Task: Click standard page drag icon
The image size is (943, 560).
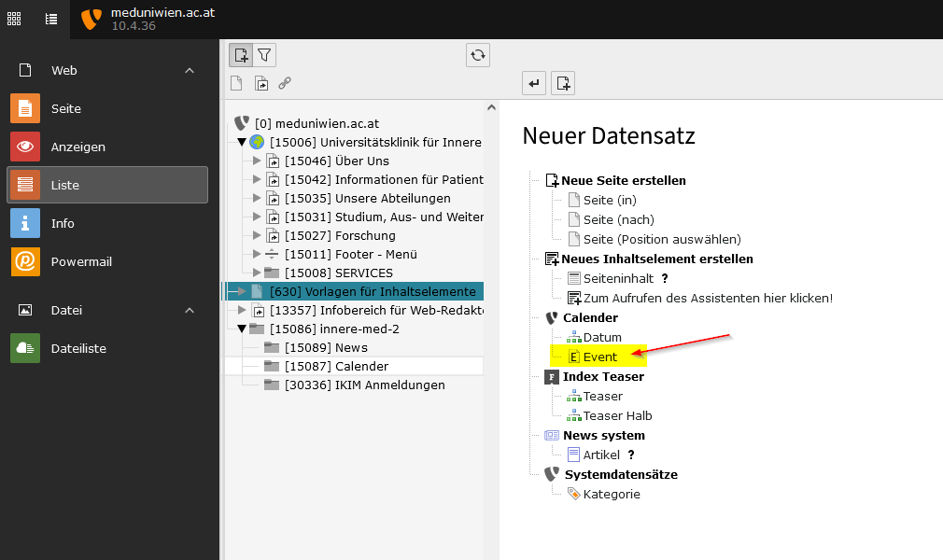Action: point(236,83)
